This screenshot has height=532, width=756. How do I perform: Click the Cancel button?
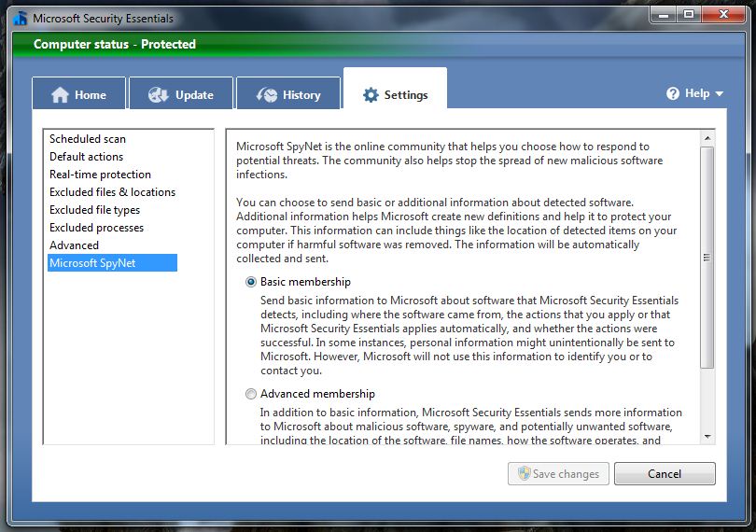(665, 473)
